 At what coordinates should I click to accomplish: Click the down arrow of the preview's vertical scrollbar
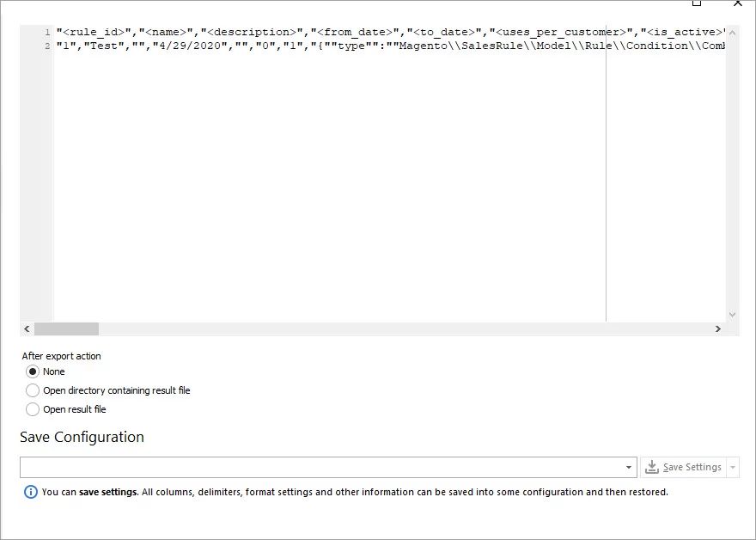click(732, 315)
